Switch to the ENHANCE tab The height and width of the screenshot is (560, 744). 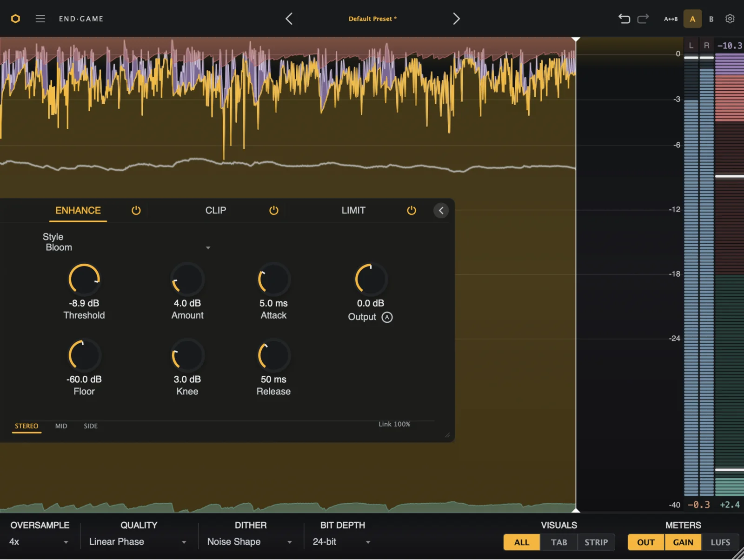pyautogui.click(x=78, y=210)
